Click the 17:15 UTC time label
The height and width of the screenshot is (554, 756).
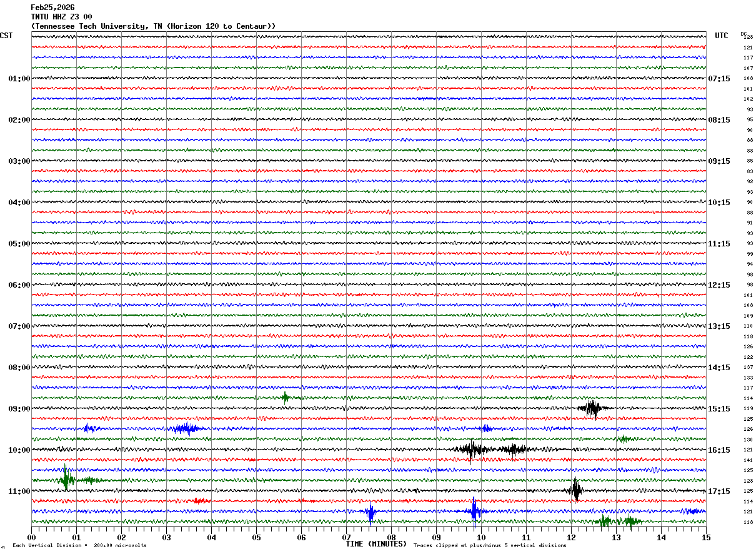tap(719, 491)
